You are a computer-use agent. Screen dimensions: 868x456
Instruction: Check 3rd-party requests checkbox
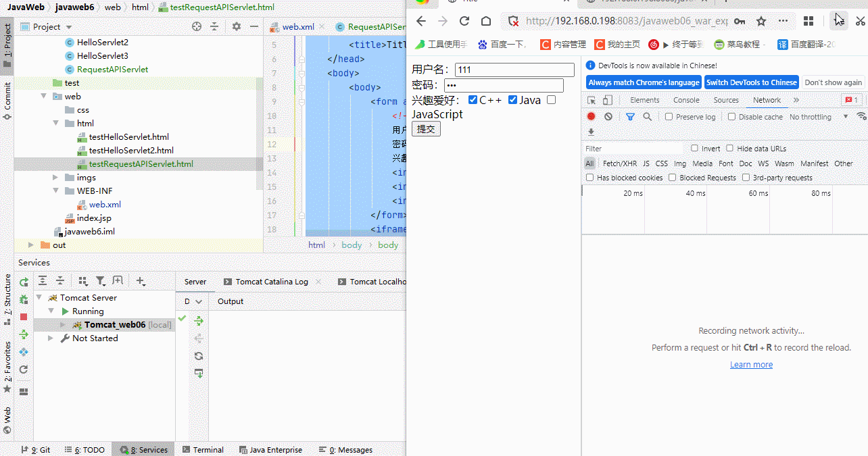point(746,178)
